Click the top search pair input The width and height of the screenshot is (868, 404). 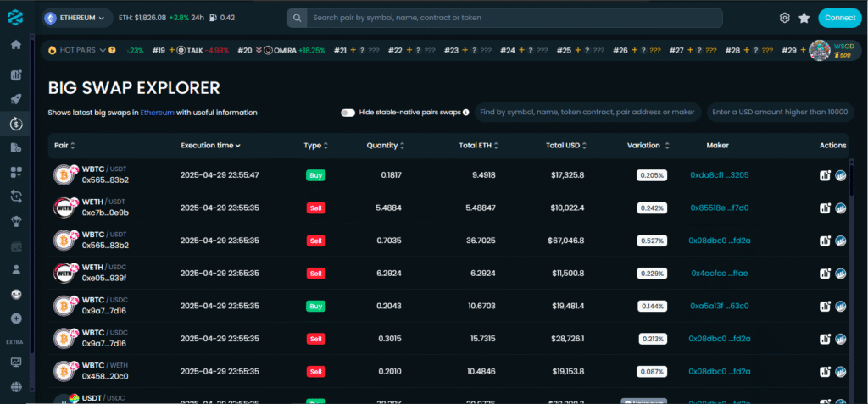click(514, 18)
